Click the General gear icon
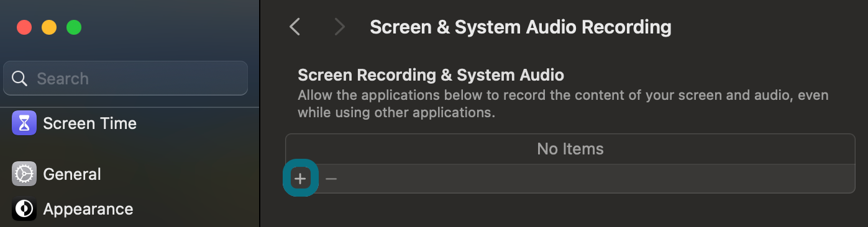The height and width of the screenshot is (227, 868). [x=24, y=174]
